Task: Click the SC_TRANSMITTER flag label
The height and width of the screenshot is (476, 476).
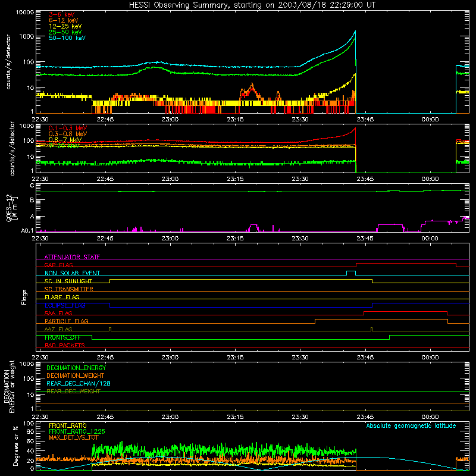Action: pyautogui.click(x=68, y=289)
